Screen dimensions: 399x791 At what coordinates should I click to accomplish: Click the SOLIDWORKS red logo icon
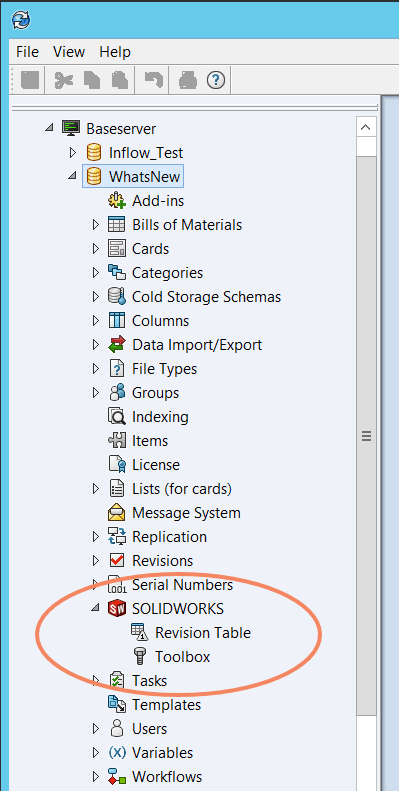117,609
